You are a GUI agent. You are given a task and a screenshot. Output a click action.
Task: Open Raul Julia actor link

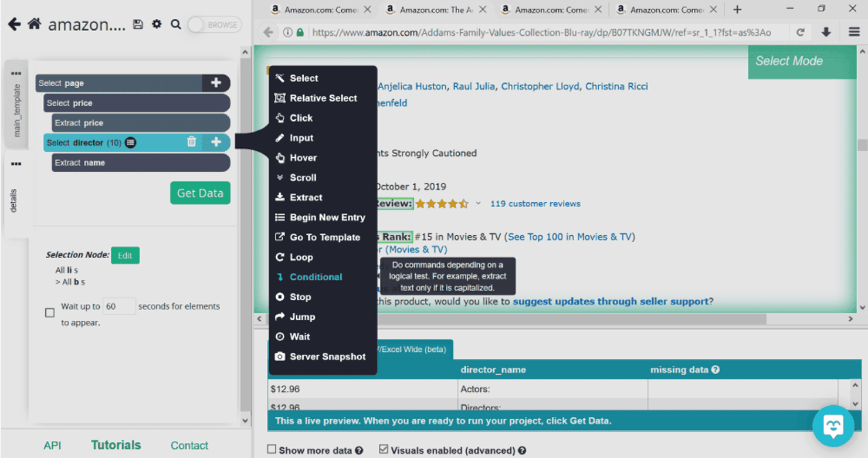[x=474, y=86]
